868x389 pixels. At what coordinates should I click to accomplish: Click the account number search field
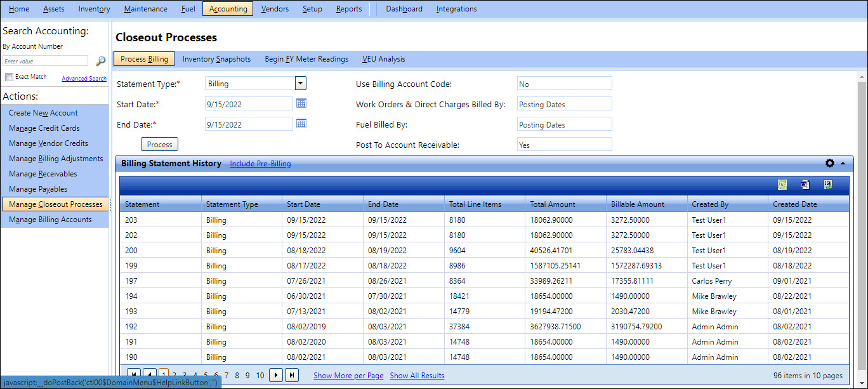pos(45,61)
